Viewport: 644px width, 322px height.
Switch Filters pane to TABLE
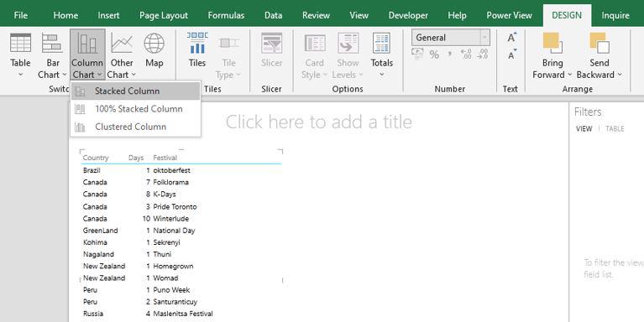coord(615,129)
